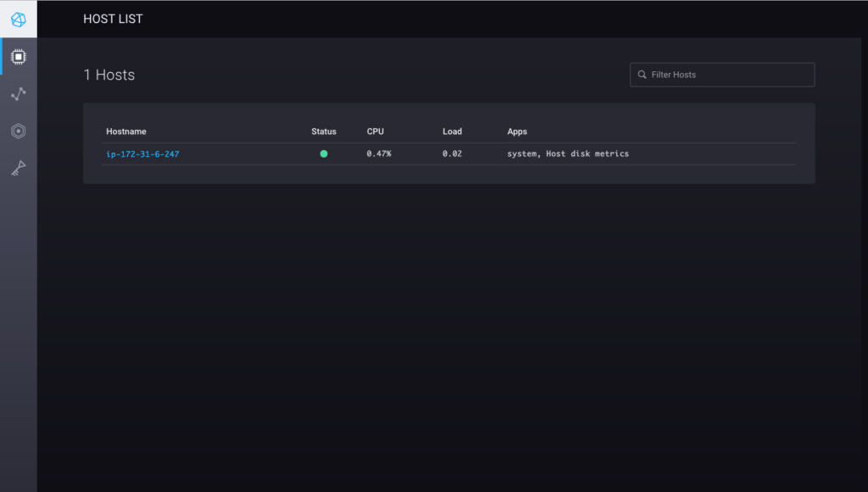Open the metrics line-graph icon in the sidebar
868x492 pixels.
click(x=18, y=93)
